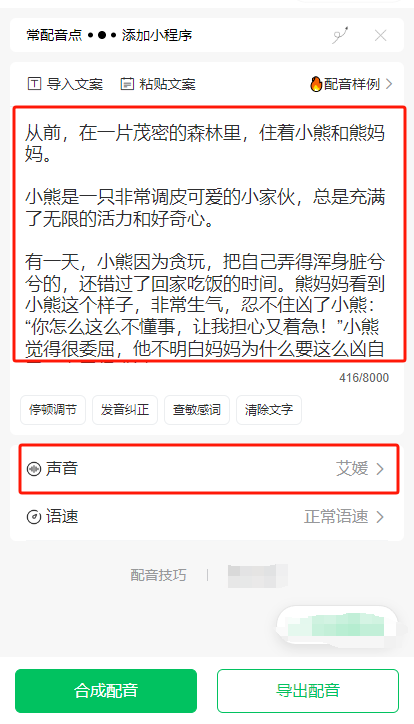The width and height of the screenshot is (414, 724).
Task: Click the green 合成配音 button
Action: (x=106, y=691)
